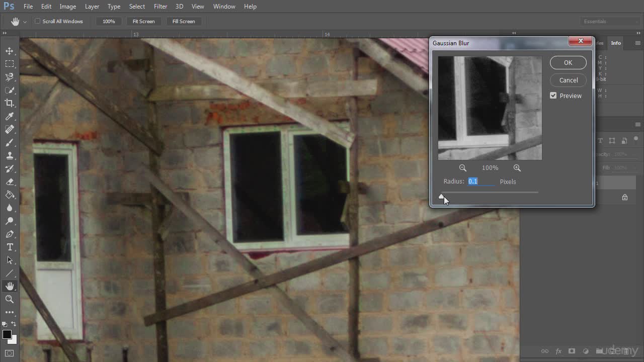Select the Eyedropper tool

click(x=10, y=116)
